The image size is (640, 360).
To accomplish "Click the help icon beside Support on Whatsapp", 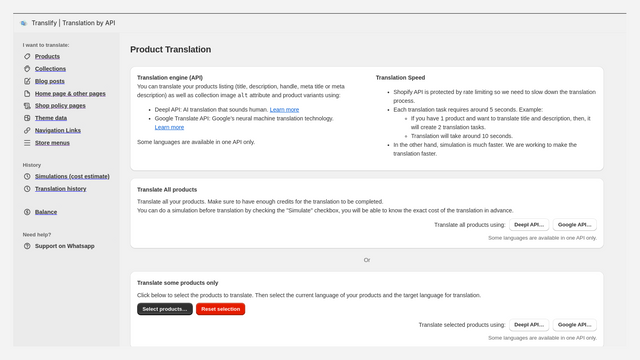I will click(x=27, y=246).
